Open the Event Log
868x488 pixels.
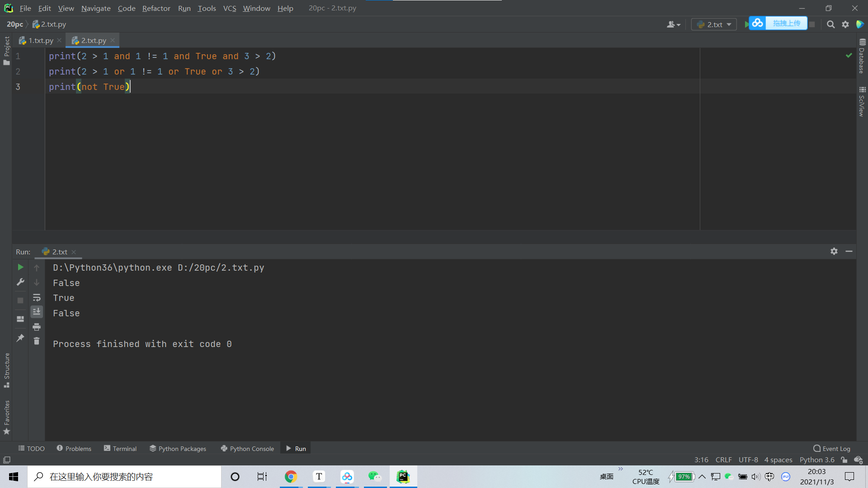831,448
